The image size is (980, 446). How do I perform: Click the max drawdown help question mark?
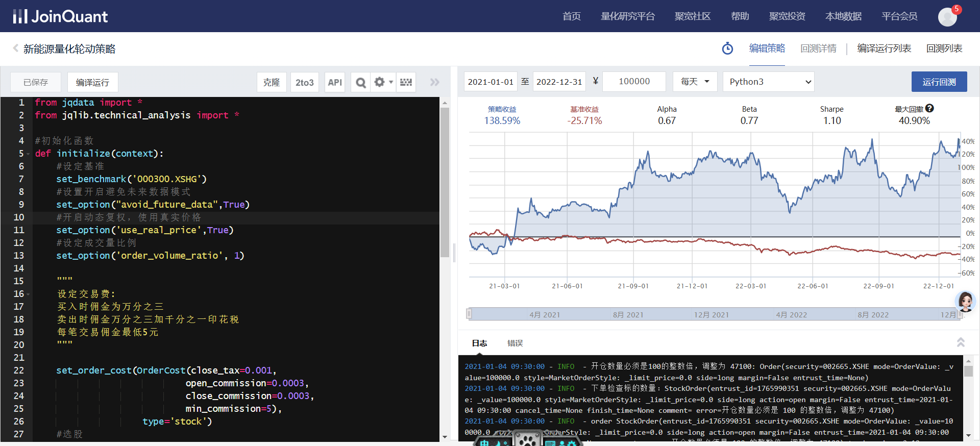[929, 108]
